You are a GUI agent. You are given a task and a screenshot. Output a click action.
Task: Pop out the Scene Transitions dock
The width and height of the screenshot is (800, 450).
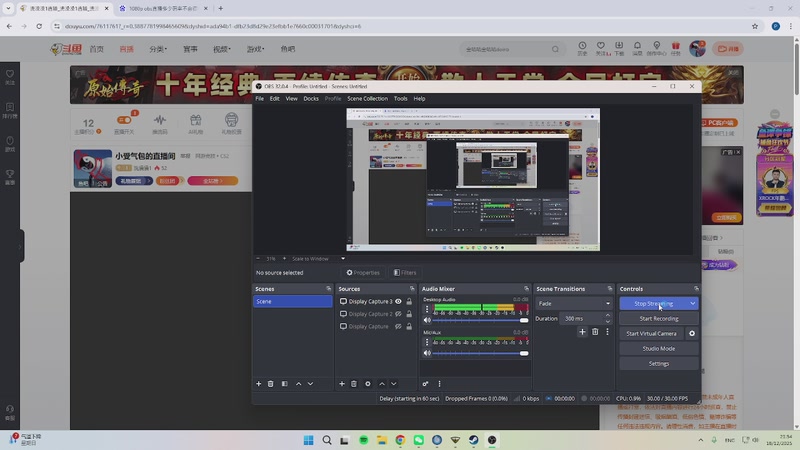click(x=610, y=289)
